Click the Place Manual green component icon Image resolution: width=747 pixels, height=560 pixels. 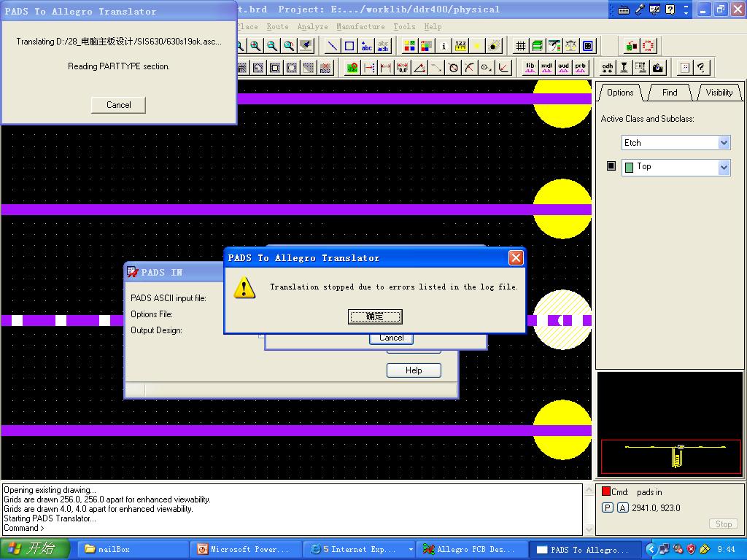[352, 68]
